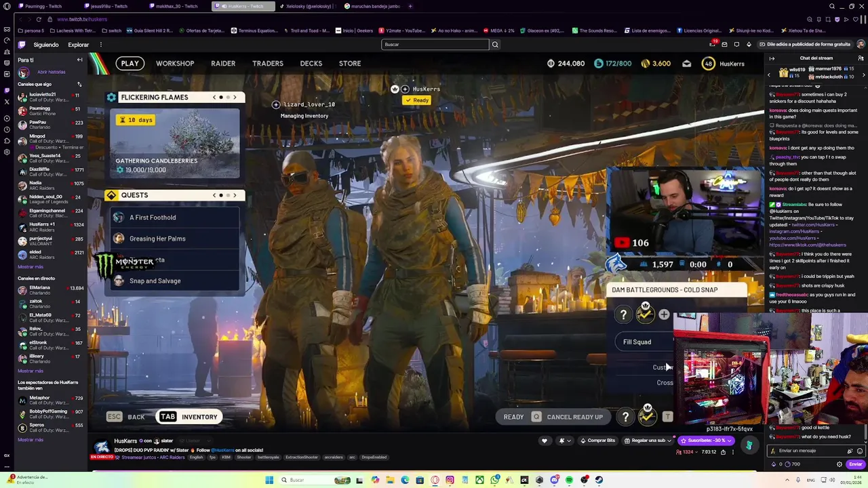The width and height of the screenshot is (868, 488).
Task: Open your Twitch profile avatar
Action: [x=860, y=45]
